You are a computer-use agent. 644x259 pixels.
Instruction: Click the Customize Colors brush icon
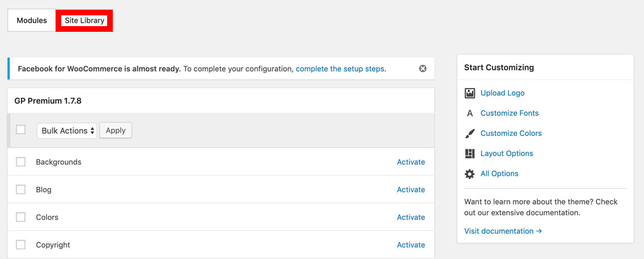click(469, 133)
